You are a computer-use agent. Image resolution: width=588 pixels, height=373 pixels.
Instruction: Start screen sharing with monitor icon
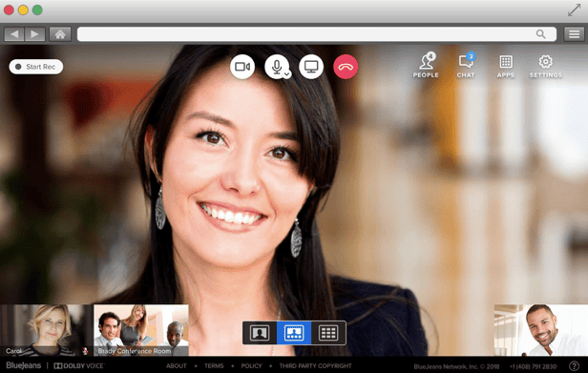[311, 67]
